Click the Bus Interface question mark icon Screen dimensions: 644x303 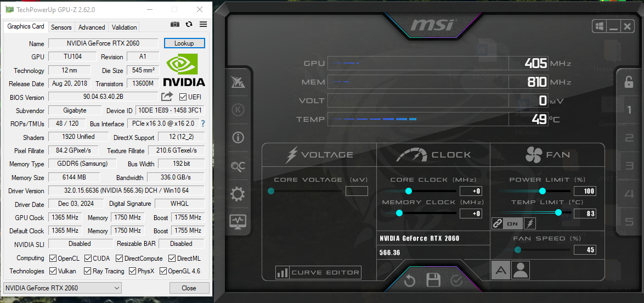(202, 124)
